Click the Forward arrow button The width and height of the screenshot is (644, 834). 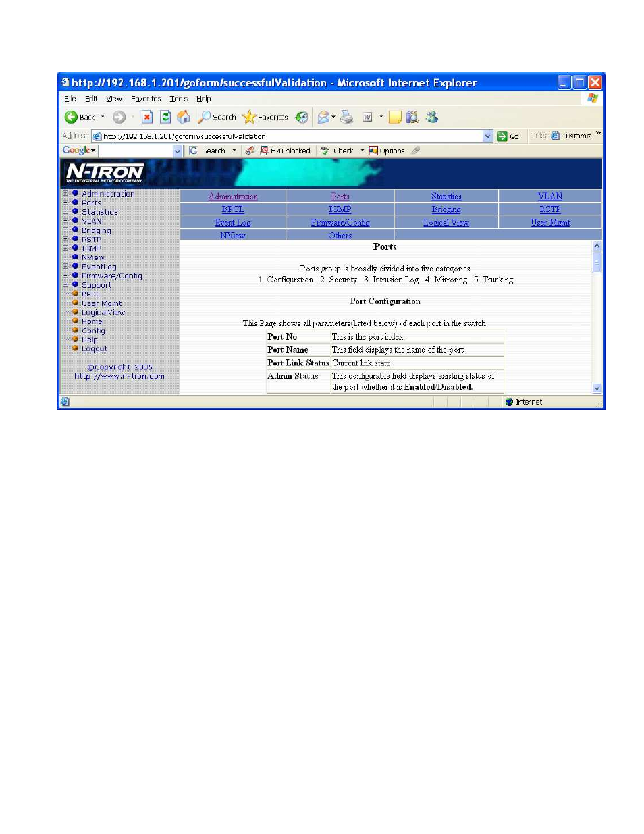pyautogui.click(x=119, y=117)
